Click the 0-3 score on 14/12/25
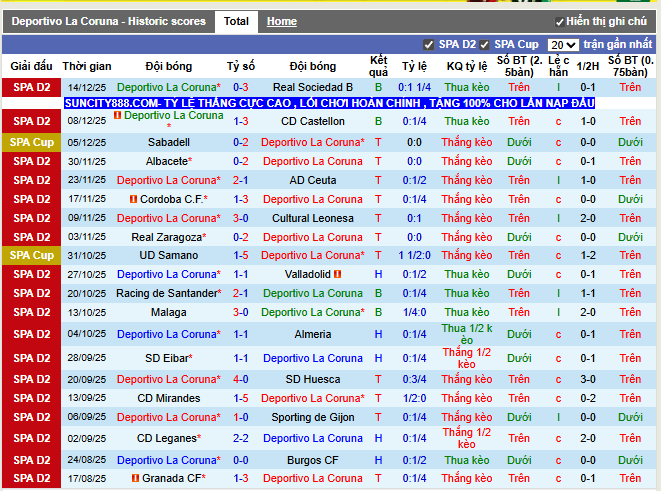 241,87
